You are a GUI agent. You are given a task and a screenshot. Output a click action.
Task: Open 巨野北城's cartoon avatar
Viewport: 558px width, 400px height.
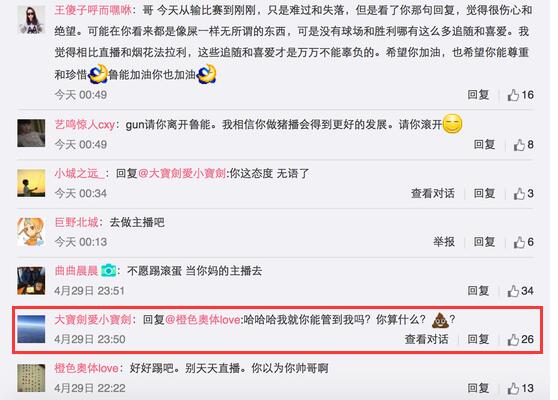coord(31,232)
